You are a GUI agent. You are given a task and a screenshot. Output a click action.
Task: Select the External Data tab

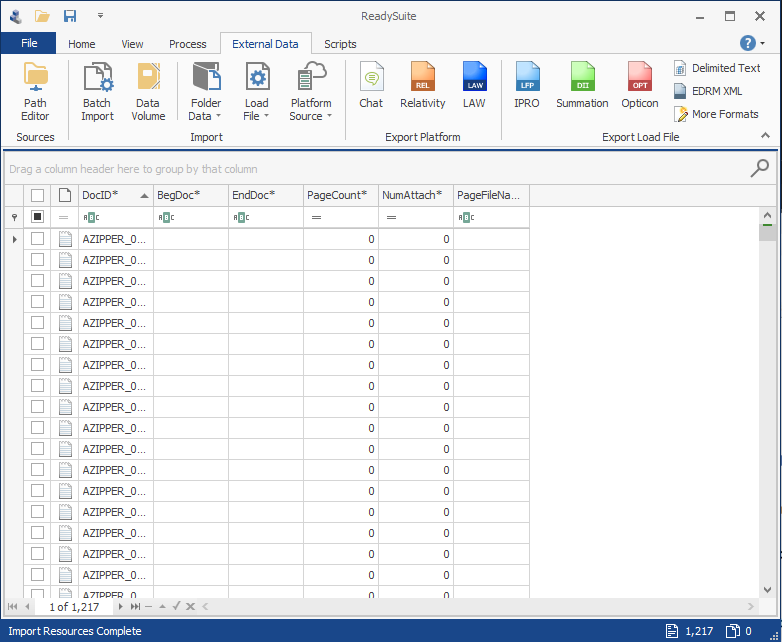click(x=265, y=44)
